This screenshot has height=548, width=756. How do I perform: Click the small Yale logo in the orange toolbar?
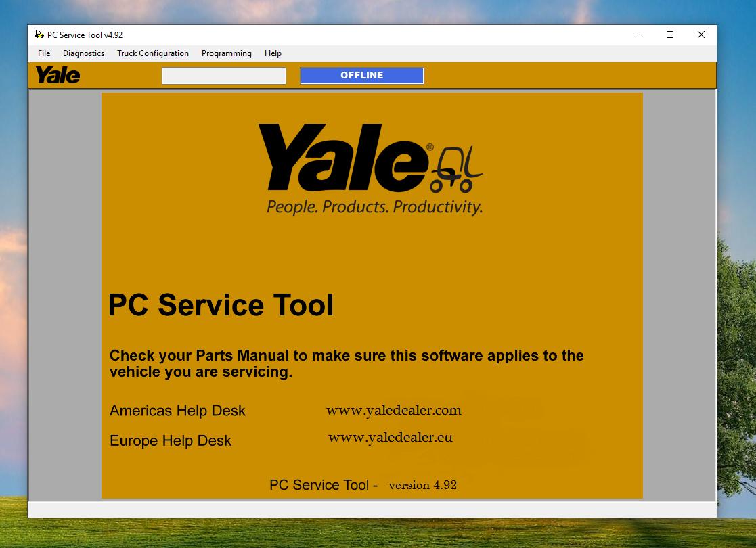[58, 75]
